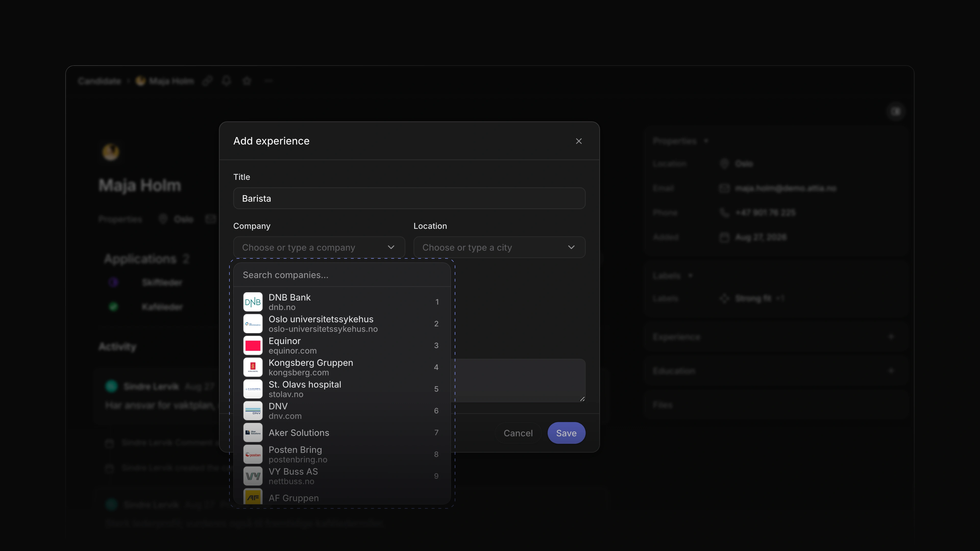
Task: Click the VY logo icon
Action: coord(253,476)
